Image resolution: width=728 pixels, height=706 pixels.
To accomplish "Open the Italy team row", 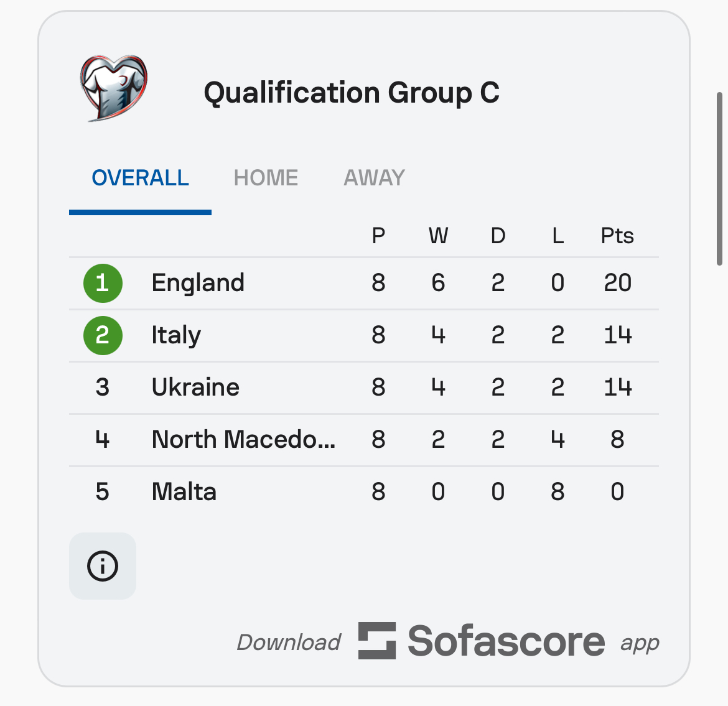I will point(176,335).
